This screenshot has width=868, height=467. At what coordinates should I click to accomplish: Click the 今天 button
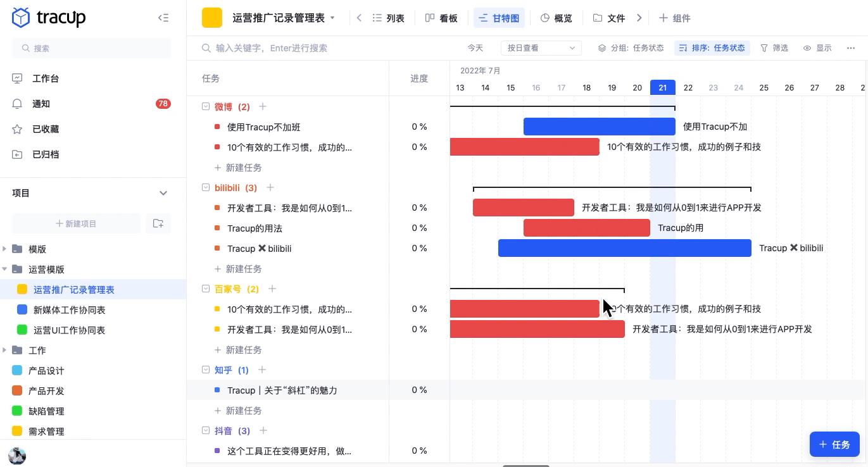pos(475,48)
